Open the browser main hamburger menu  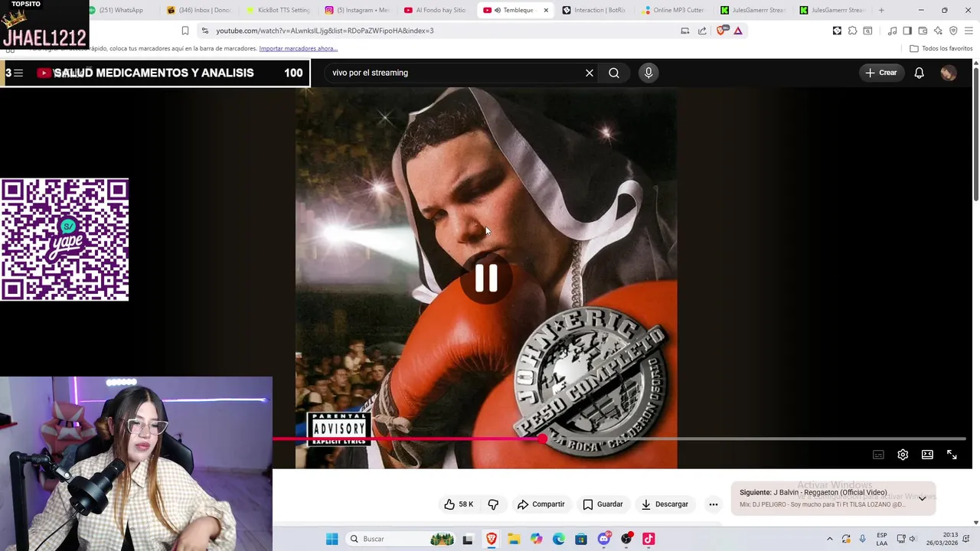(x=969, y=31)
